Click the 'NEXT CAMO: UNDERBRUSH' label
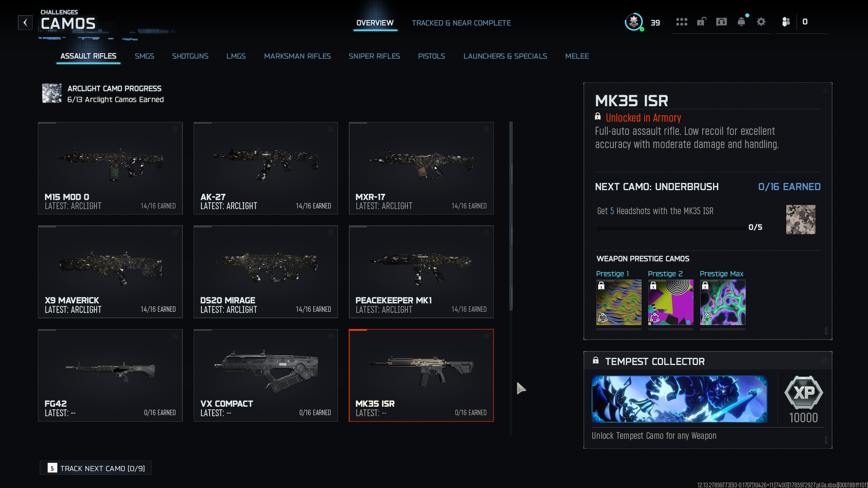Image resolution: width=868 pixels, height=488 pixels. [x=657, y=187]
